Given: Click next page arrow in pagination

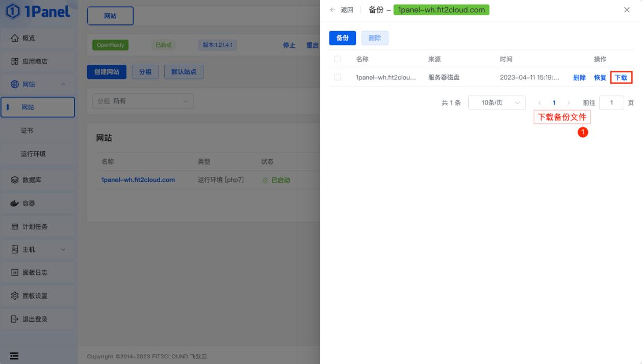Looking at the screenshot, I should click(x=569, y=103).
